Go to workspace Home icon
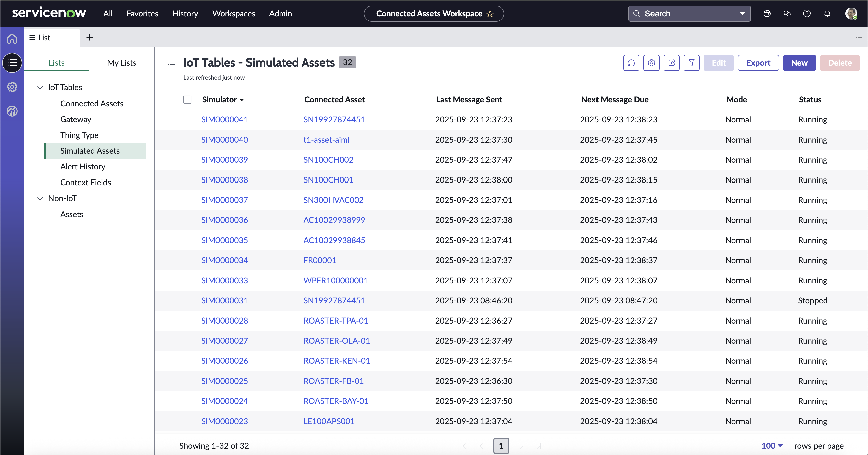Image resolution: width=868 pixels, height=455 pixels. (12, 39)
